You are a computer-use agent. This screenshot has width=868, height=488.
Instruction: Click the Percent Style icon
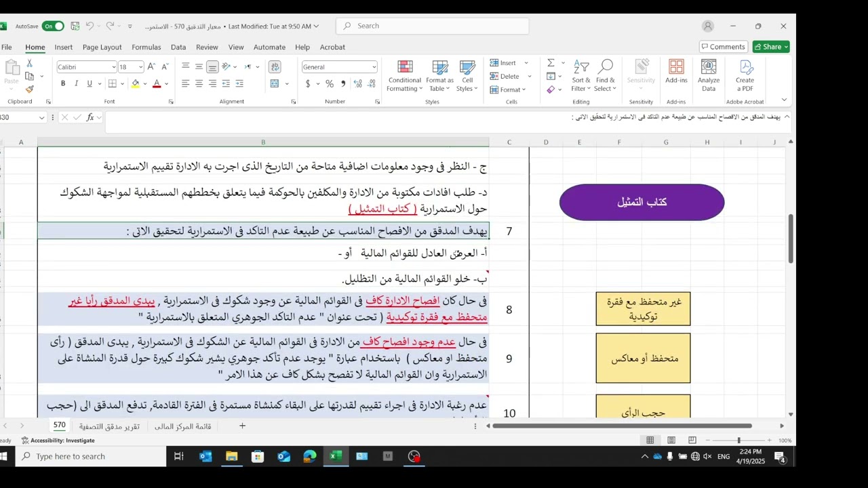tap(330, 83)
